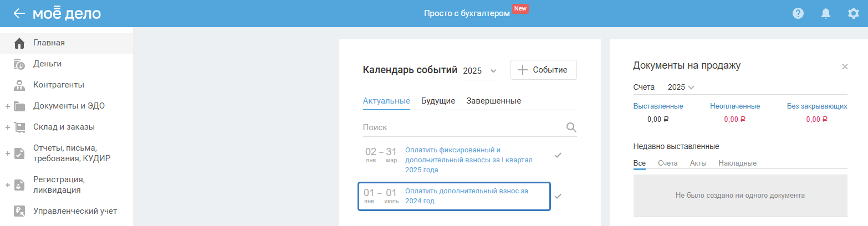Open settings gear icon
This screenshot has height=226, width=868.
(x=854, y=13)
